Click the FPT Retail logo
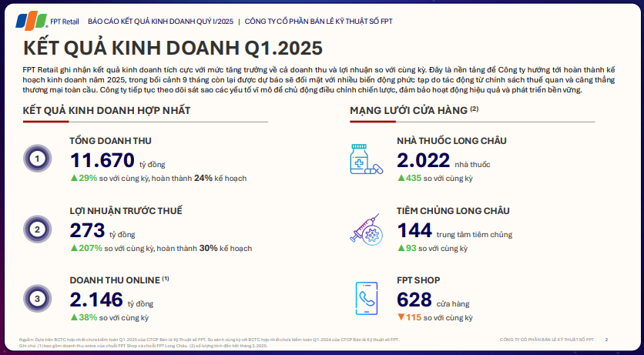The width and height of the screenshot is (644, 355). pos(47,22)
